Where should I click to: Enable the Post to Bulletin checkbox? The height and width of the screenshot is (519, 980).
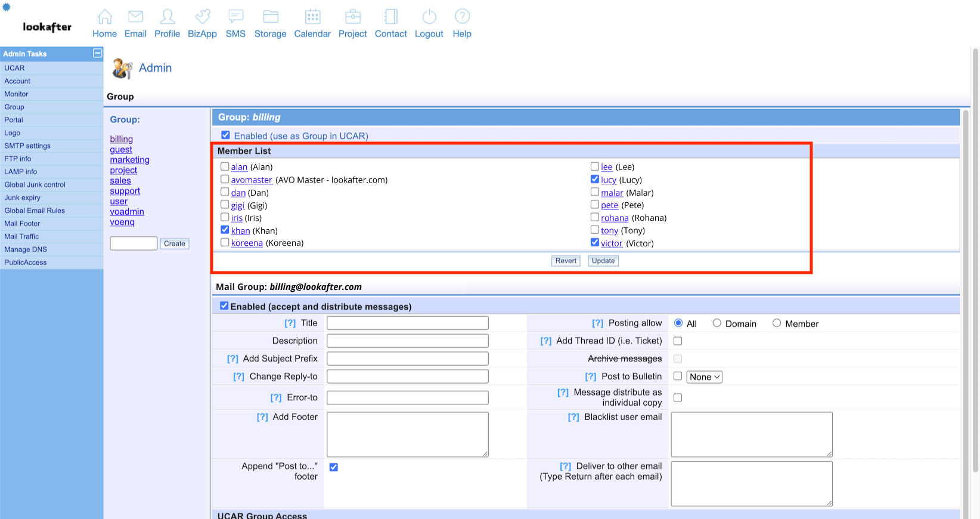point(678,376)
